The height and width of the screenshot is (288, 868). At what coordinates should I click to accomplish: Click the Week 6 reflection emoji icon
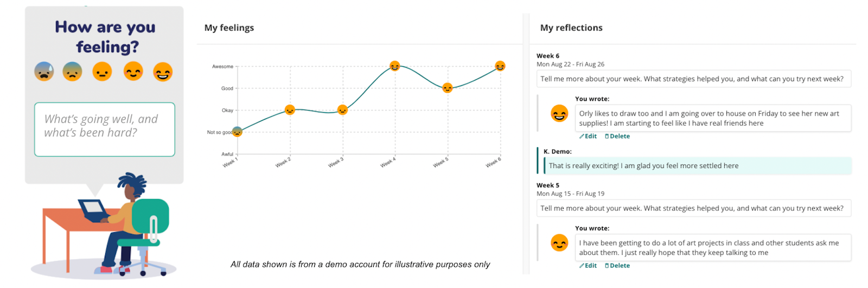[x=559, y=113]
